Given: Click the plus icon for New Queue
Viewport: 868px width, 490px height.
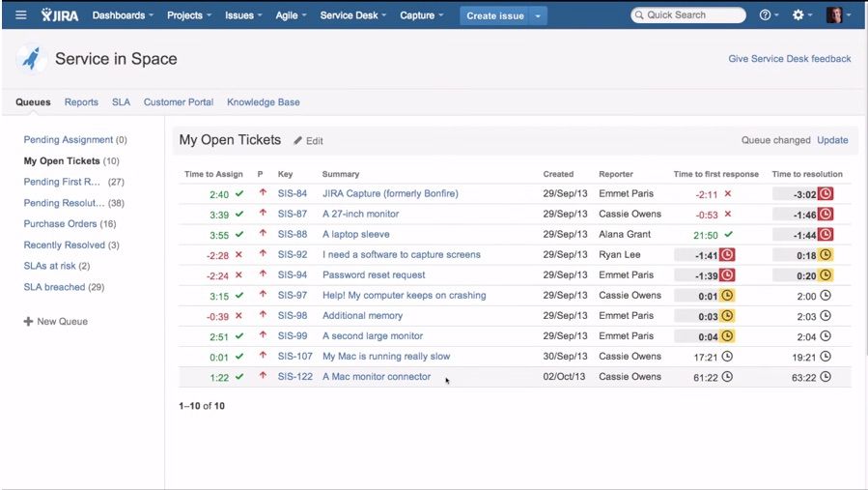Looking at the screenshot, I should 28,322.
